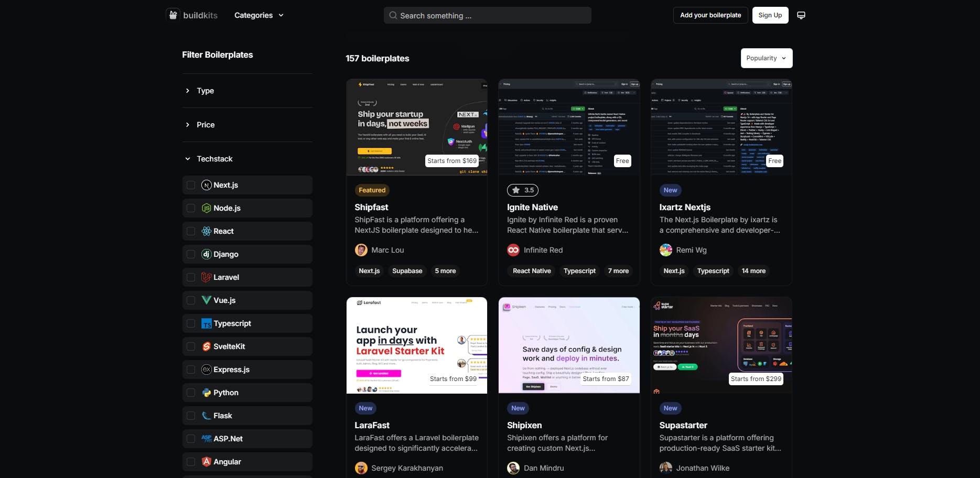980x478 pixels.
Task: Click the Infinite Red logo avatar
Action: coord(513,250)
